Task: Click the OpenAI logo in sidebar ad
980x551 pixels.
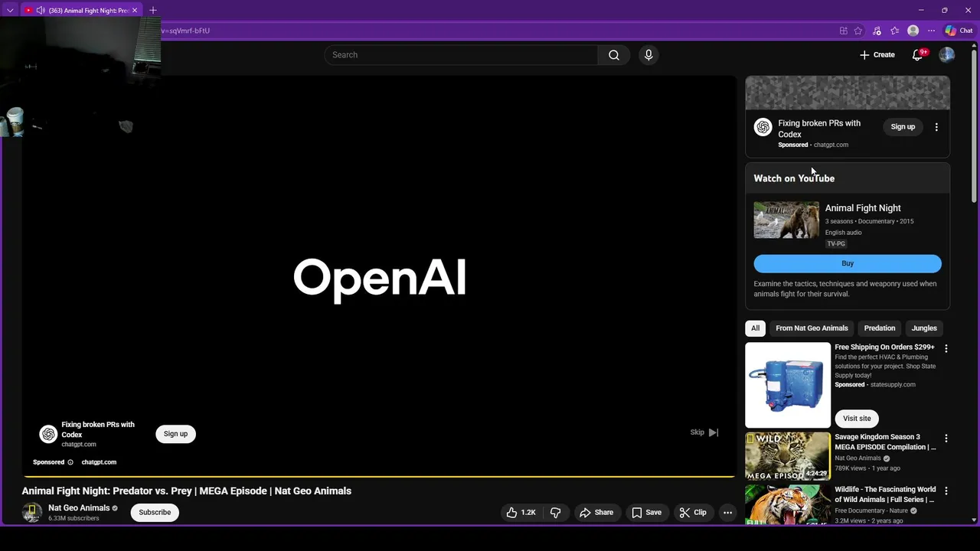Action: point(763,127)
